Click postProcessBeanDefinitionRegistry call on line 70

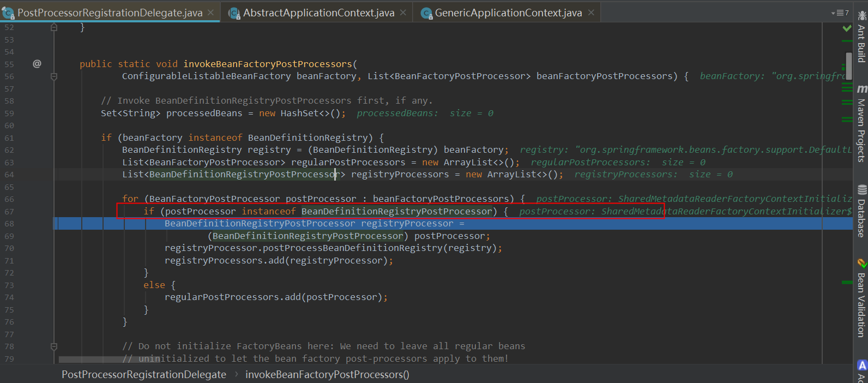pos(353,248)
